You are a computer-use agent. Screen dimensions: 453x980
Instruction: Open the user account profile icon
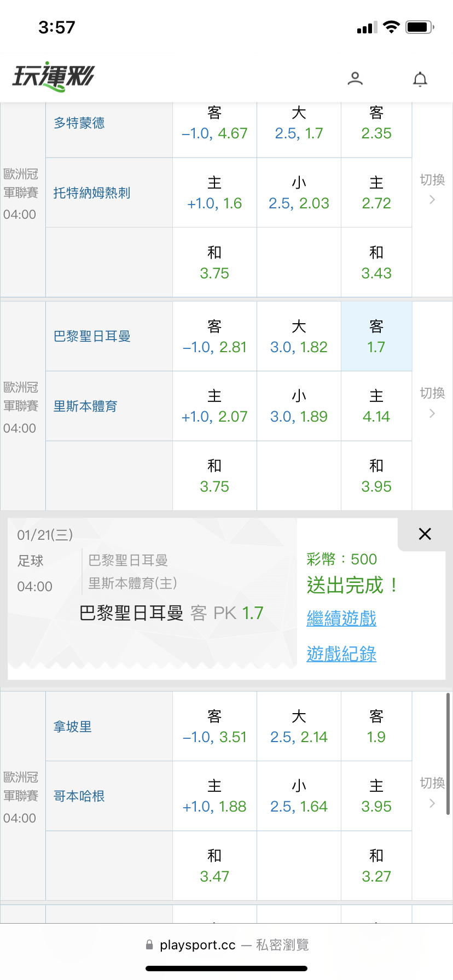click(x=355, y=79)
